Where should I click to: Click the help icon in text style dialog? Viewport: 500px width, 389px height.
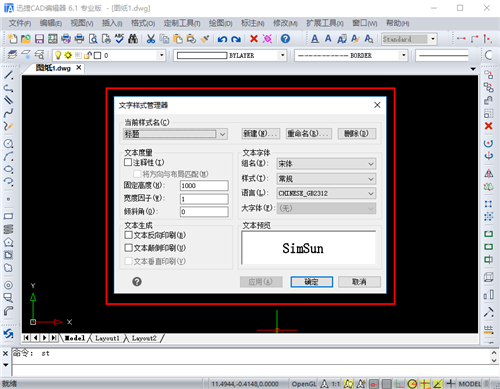(137, 282)
